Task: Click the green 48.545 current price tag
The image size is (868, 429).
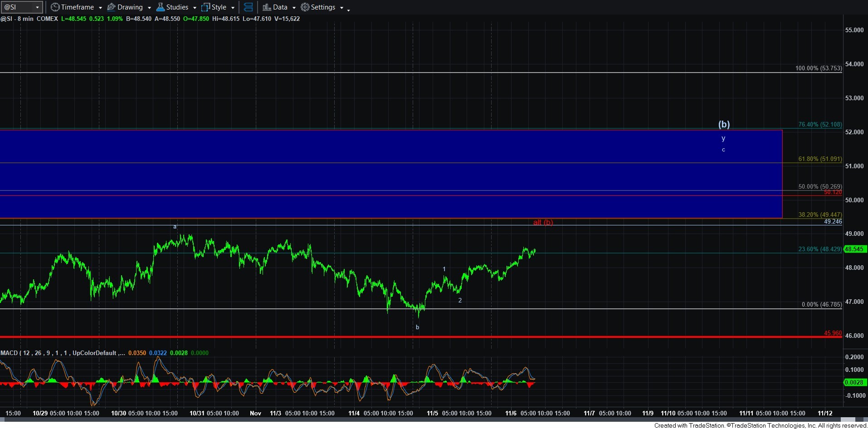Action: point(854,249)
